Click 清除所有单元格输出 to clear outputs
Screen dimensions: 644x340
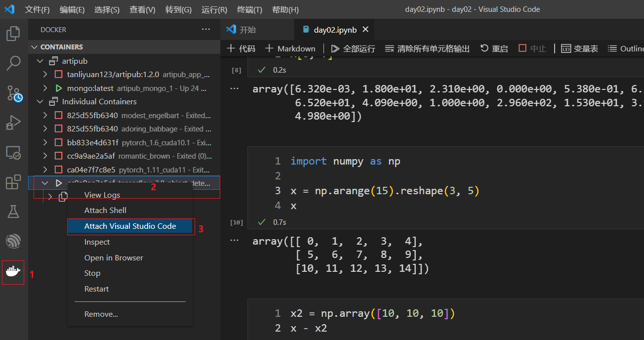point(427,48)
